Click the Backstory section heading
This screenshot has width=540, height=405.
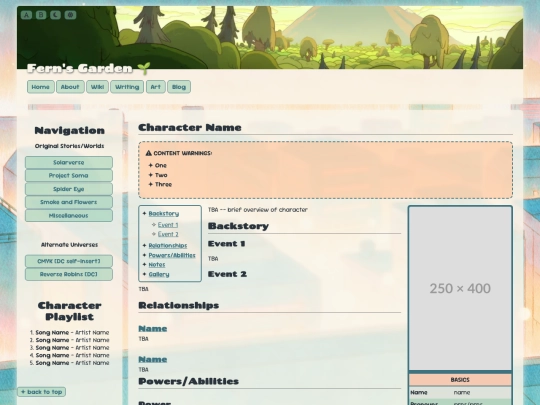point(238,226)
